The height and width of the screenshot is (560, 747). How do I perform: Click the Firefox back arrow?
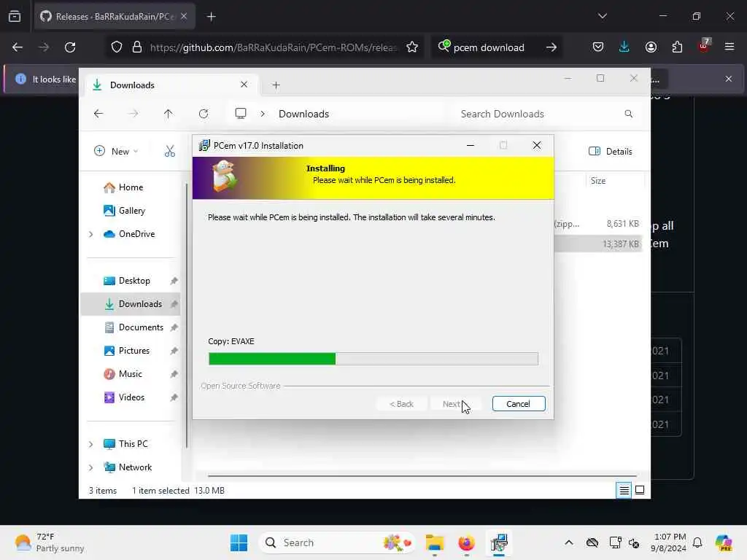click(18, 47)
